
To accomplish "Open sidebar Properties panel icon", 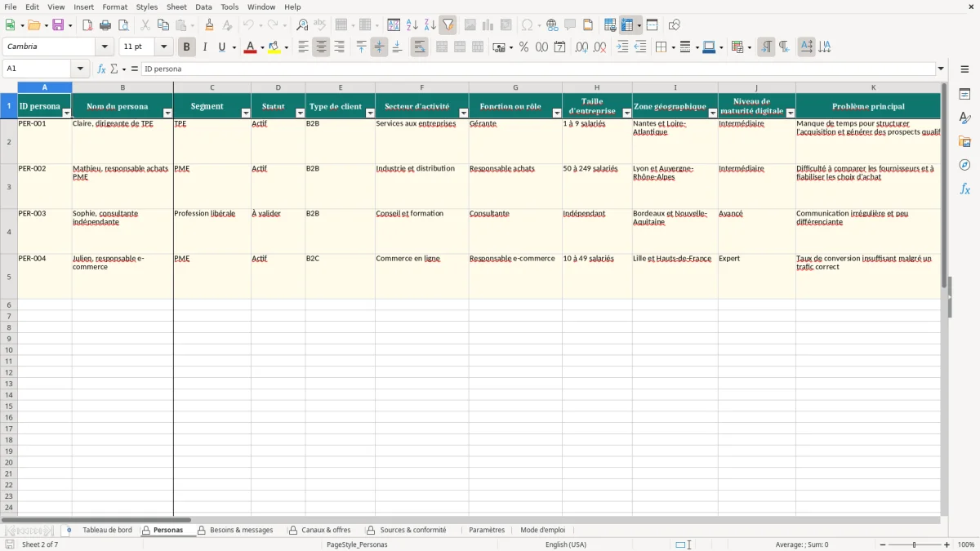I will pyautogui.click(x=964, y=95).
